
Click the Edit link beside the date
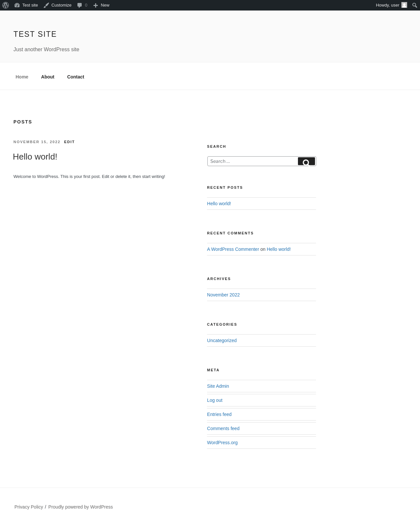69,142
